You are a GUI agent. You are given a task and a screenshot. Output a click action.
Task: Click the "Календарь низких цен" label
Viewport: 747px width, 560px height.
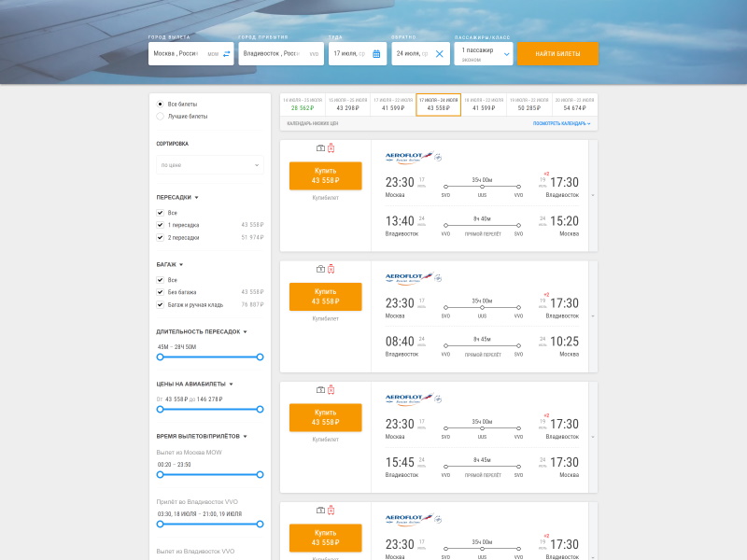(x=313, y=123)
